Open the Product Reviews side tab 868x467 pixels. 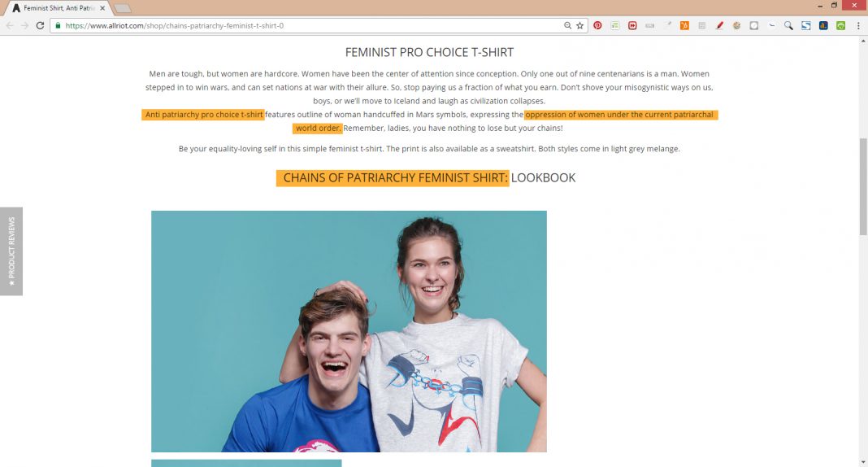11,251
